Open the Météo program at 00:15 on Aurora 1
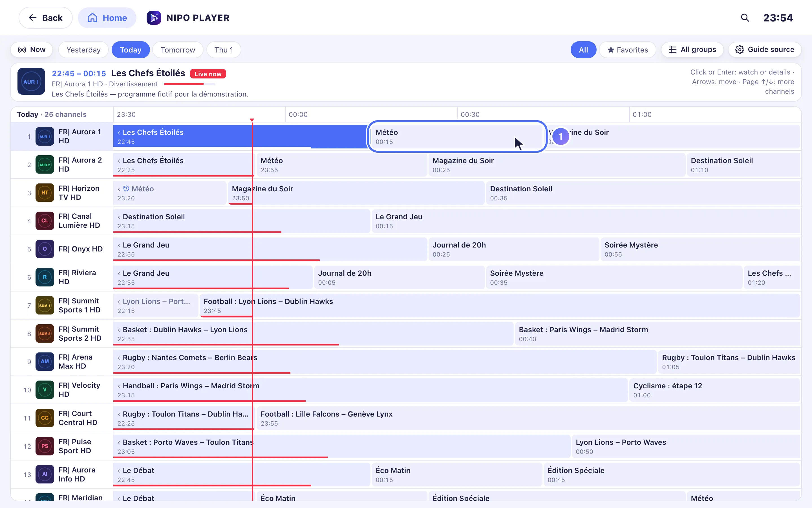The height and width of the screenshot is (508, 812). [x=457, y=136]
